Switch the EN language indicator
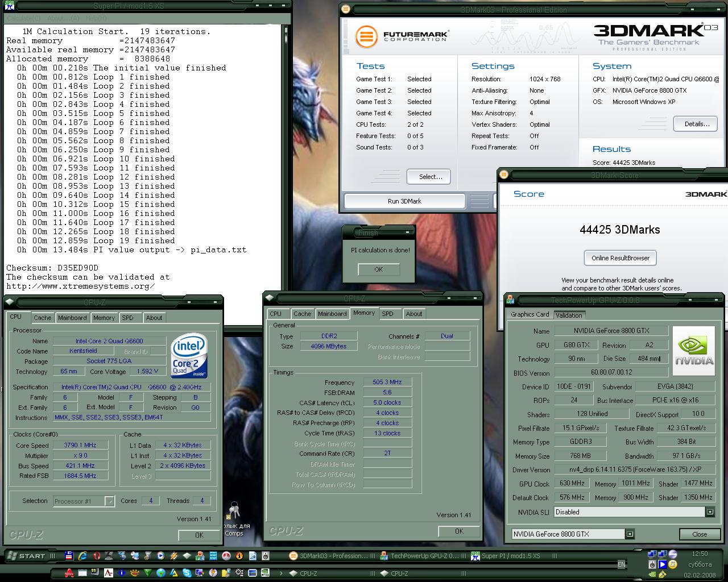The image size is (728, 582). [622, 564]
